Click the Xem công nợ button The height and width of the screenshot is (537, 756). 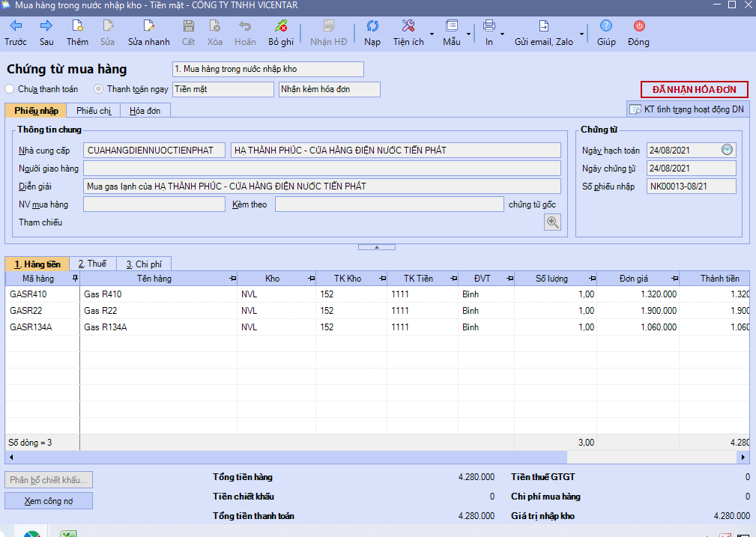(x=49, y=501)
